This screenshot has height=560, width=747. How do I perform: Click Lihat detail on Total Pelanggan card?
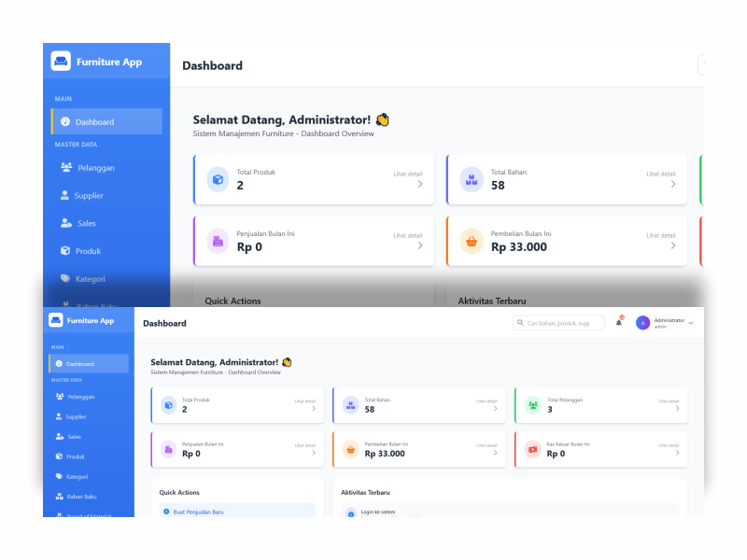tap(668, 400)
